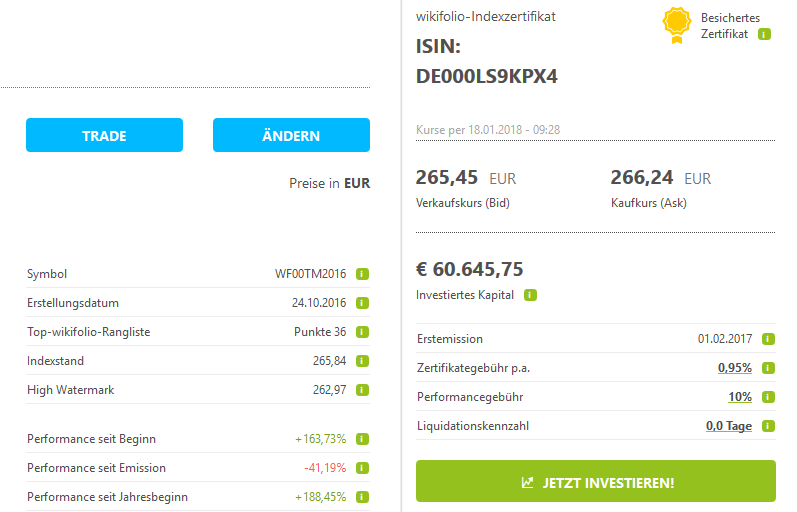797x512 pixels.
Task: Open the 0,95% Zertifikategebühr link
Action: pos(734,368)
